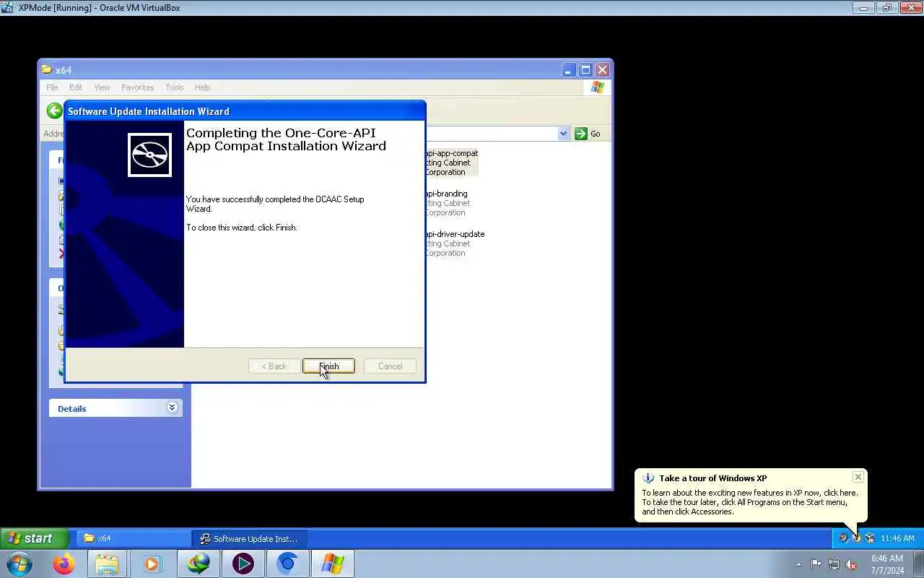
Task: Select the api-app-compat cabinet file
Action: click(451, 163)
